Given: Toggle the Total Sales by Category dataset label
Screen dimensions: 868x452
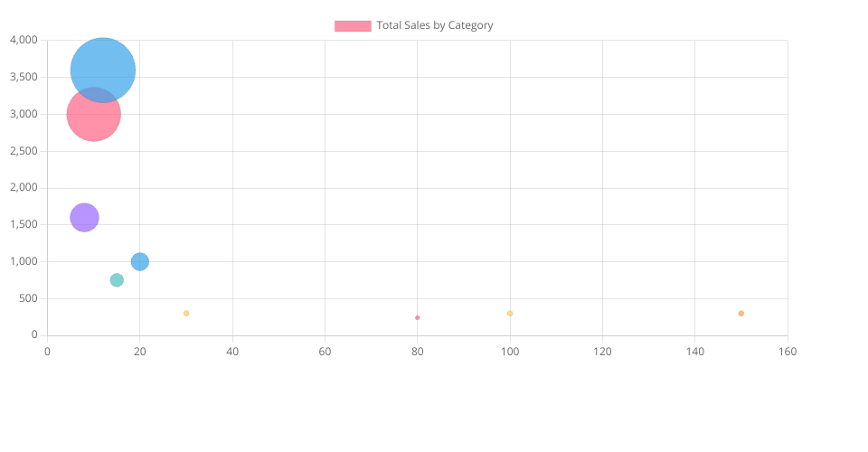Looking at the screenshot, I should point(434,26).
